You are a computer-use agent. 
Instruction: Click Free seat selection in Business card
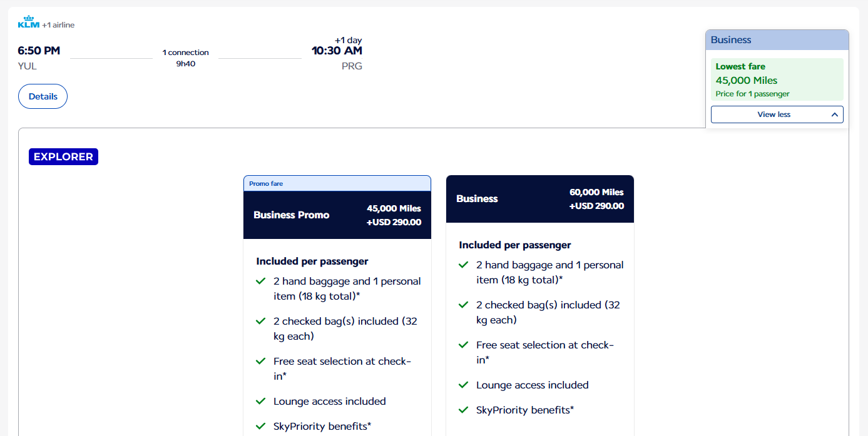click(x=545, y=353)
